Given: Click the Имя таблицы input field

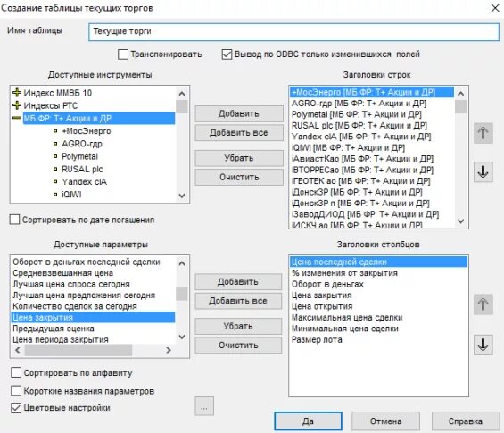Looking at the screenshot, I should tap(293, 31).
